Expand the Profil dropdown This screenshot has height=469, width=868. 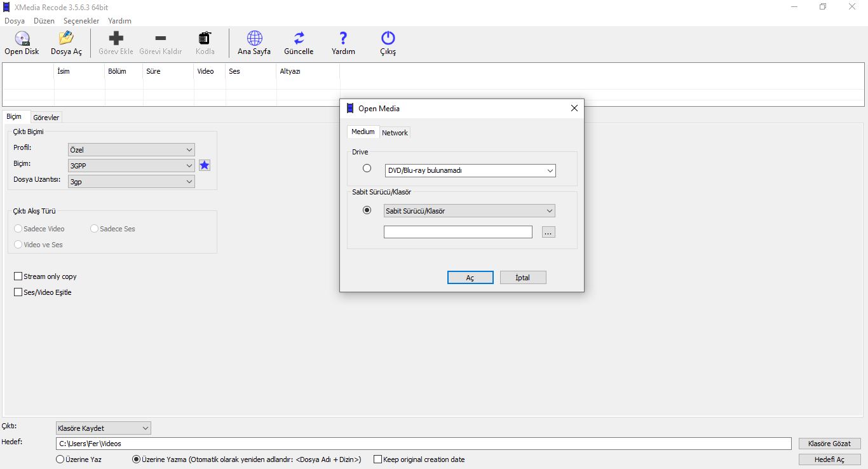(x=132, y=150)
